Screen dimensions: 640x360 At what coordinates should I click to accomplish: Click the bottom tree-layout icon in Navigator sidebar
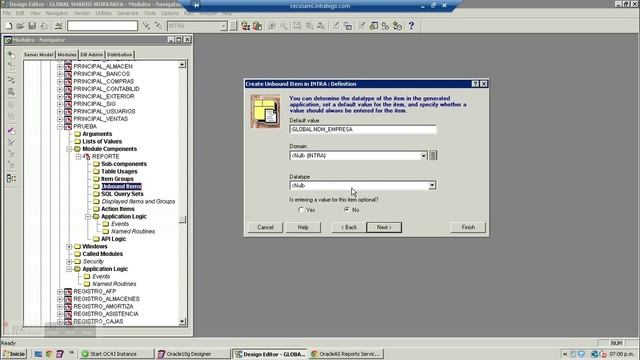coord(11,178)
